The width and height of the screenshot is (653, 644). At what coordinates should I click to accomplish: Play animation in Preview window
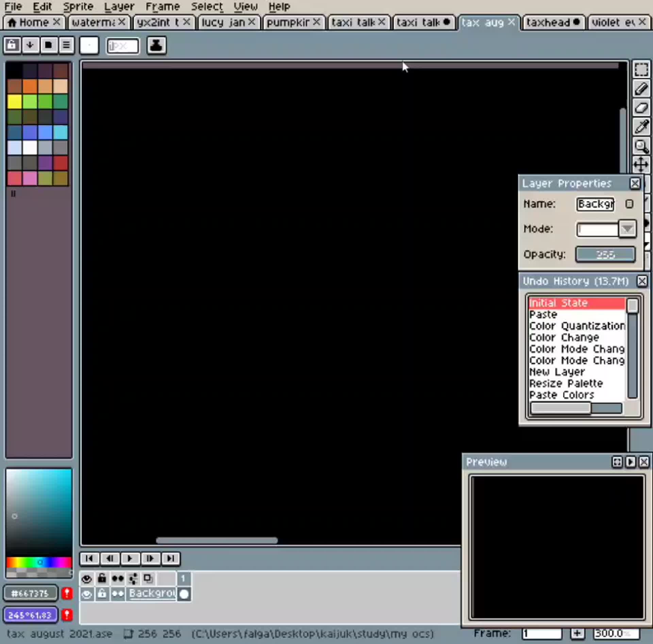(630, 462)
